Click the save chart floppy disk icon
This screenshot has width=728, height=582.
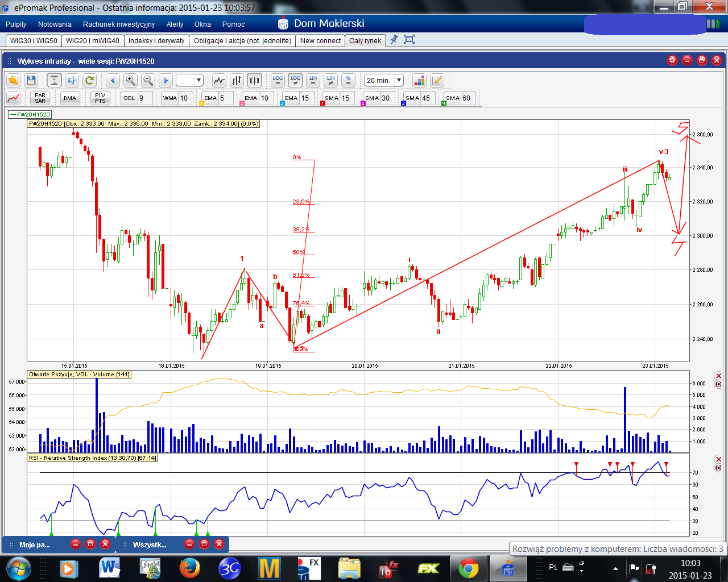click(x=31, y=81)
